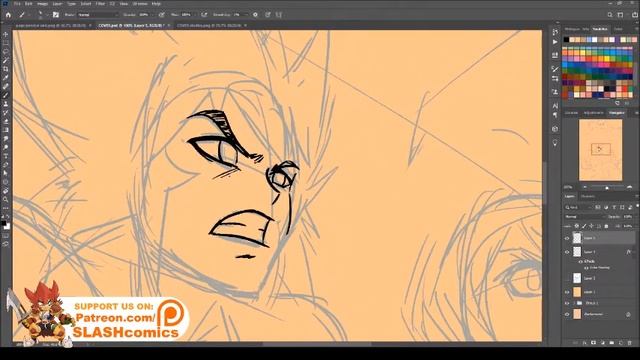Viewport: 640px width, 360px height.
Task: Create a new group folder icon
Action: (611, 343)
